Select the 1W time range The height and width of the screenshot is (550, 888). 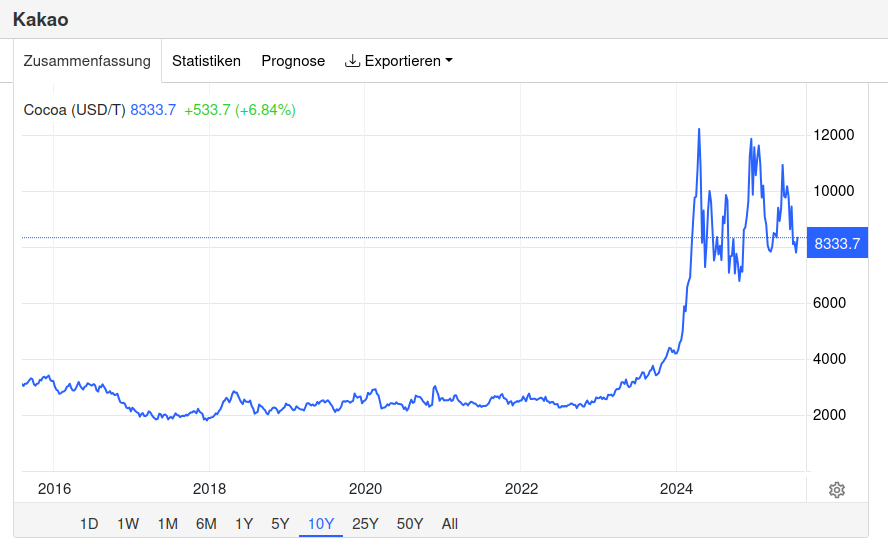coord(128,524)
